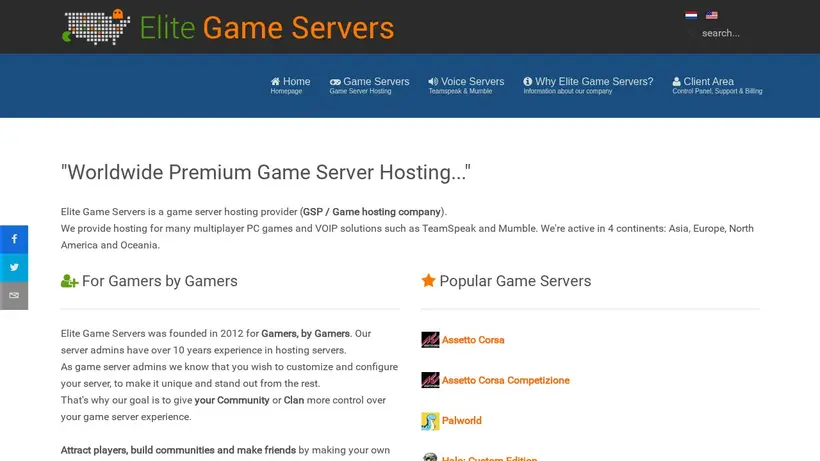Viewport: 820px width, 461px height.
Task: Click the Elite Game Servers title text
Action: [267, 28]
